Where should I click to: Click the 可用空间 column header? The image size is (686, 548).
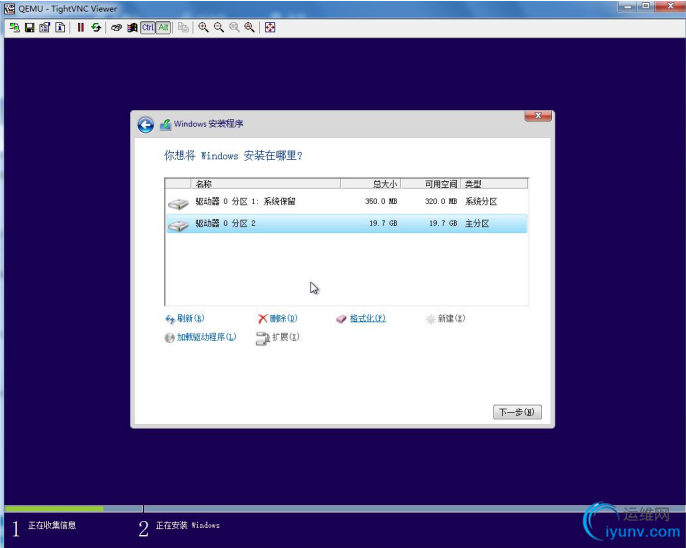(x=430, y=184)
